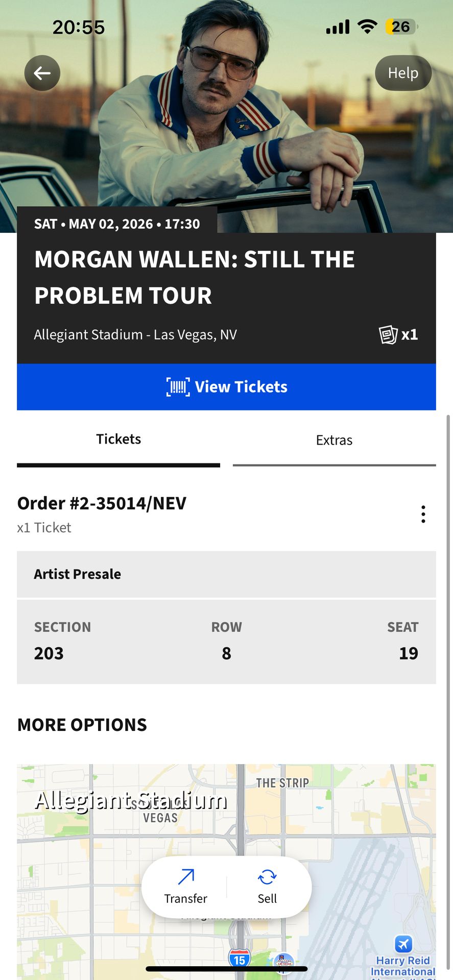This screenshot has width=453, height=980.
Task: Tap the Harry Reid airport map icon
Action: click(403, 944)
